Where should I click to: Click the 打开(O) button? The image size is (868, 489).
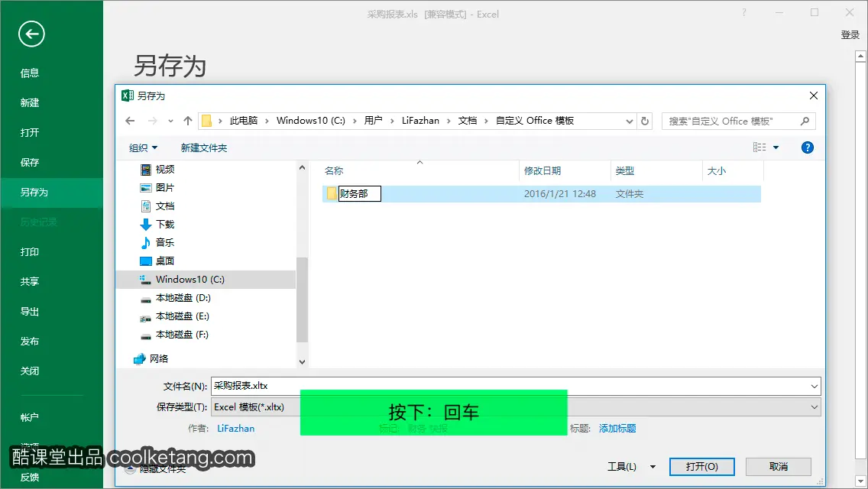(702, 467)
